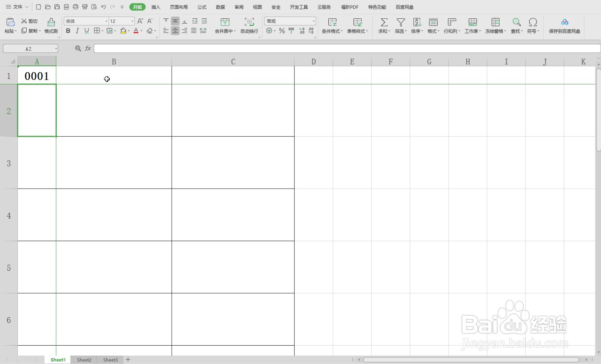Click the horizontal scrollbar at bottom
Image resolution: width=601 pixels, height=364 pixels.
471,360
